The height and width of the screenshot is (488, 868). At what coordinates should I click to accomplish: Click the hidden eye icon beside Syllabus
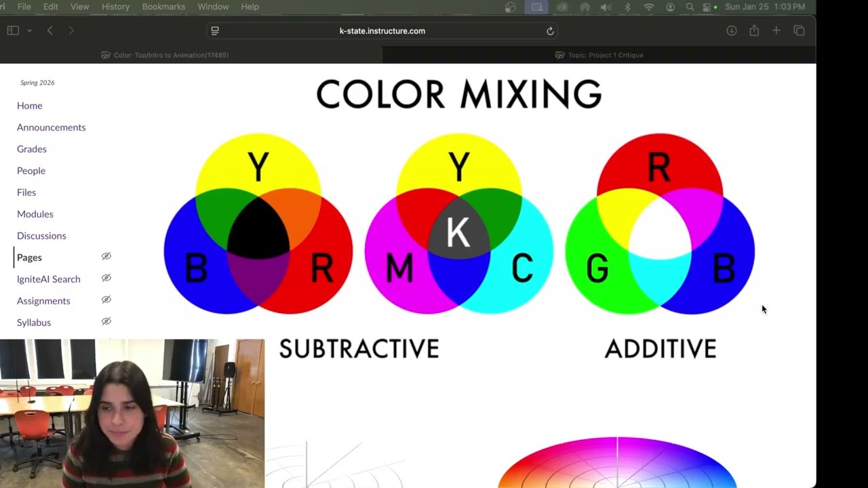[106, 321]
